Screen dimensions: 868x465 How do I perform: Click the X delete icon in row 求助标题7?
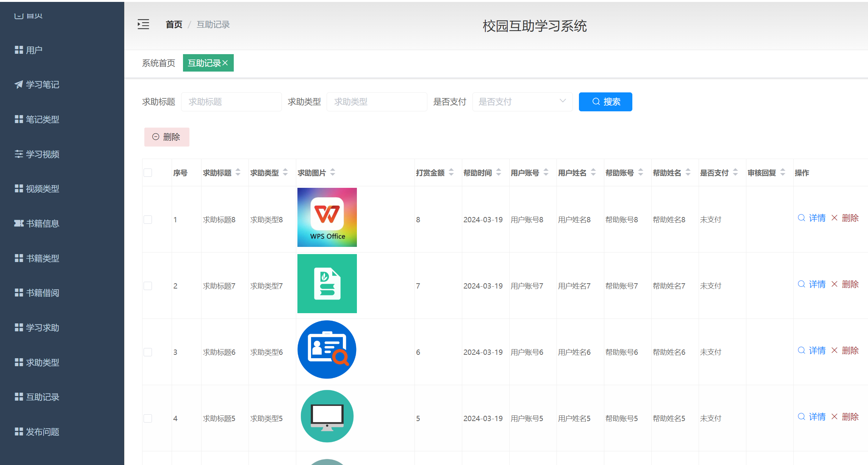(x=834, y=284)
